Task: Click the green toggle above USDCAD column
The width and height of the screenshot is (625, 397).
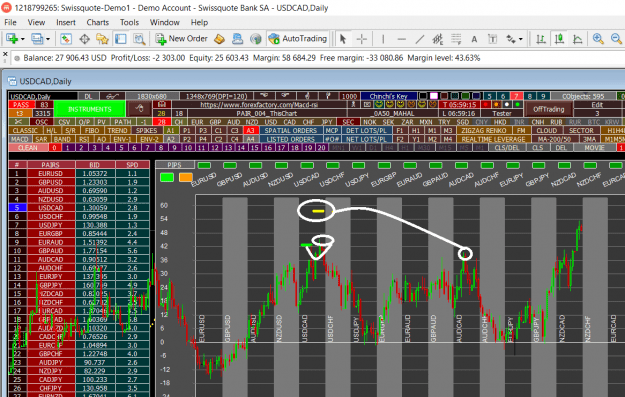Action: coord(307,165)
